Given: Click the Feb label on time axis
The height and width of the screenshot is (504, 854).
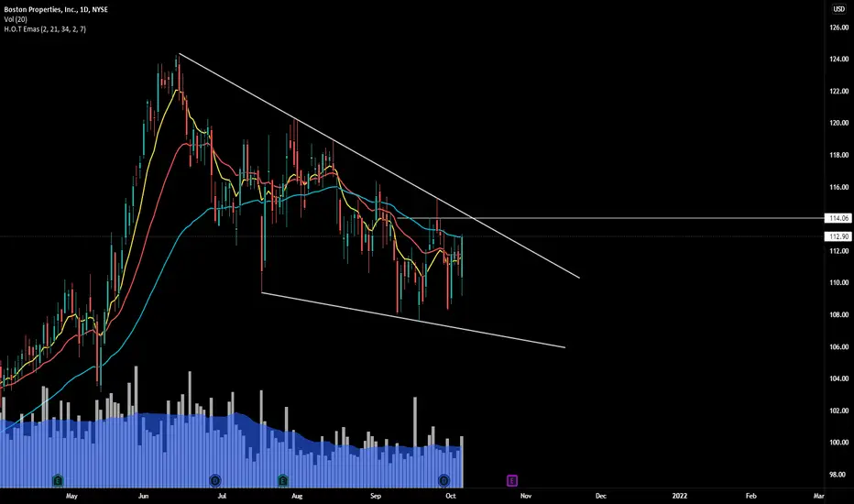Looking at the screenshot, I should pos(750,496).
